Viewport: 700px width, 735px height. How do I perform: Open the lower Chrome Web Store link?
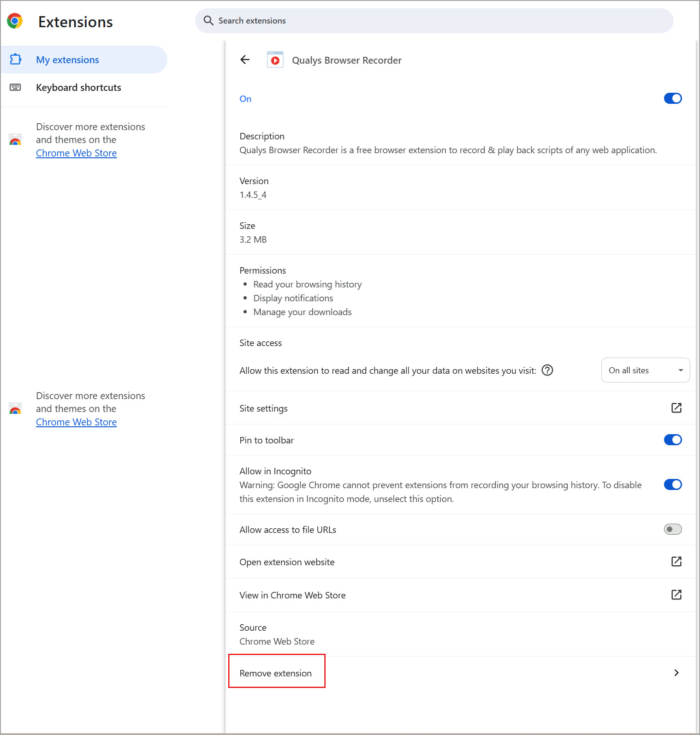(76, 422)
